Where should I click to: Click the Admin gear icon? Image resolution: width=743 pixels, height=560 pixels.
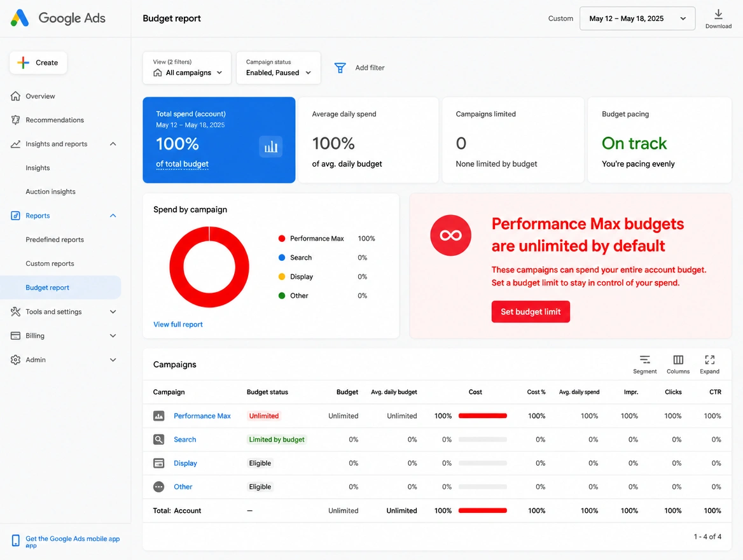16,360
